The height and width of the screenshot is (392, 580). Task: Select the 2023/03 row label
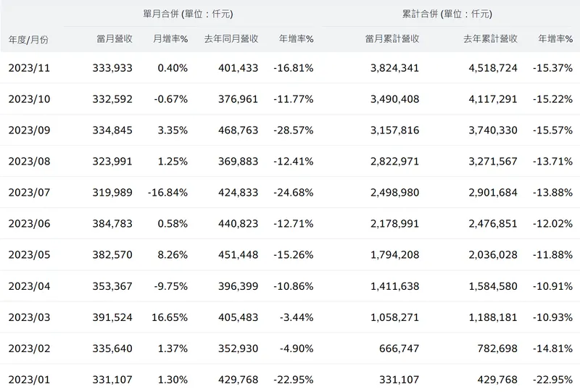tap(29, 317)
